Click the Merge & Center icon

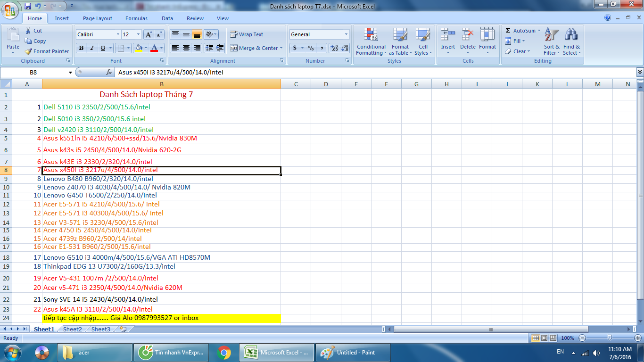pyautogui.click(x=234, y=48)
